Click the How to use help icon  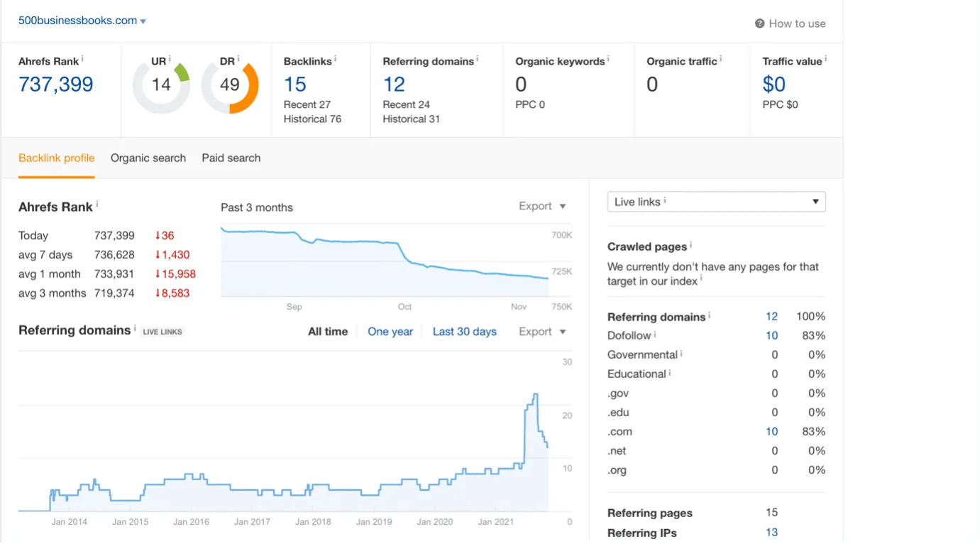[759, 23]
